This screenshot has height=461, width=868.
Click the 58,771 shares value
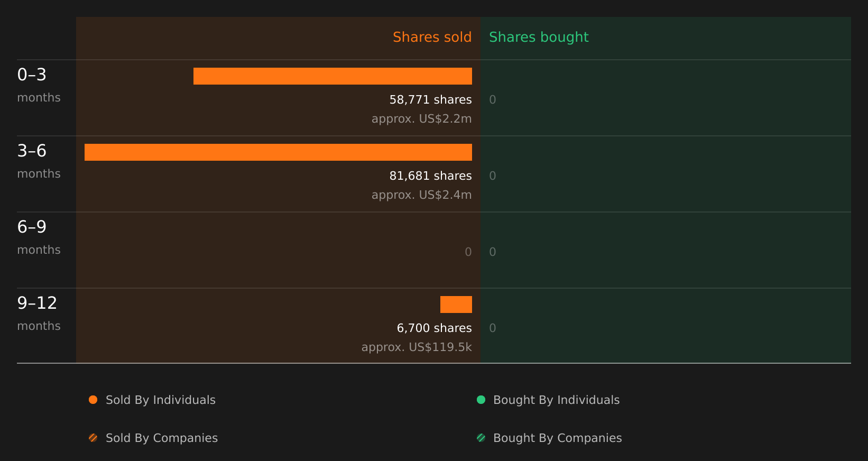click(430, 100)
